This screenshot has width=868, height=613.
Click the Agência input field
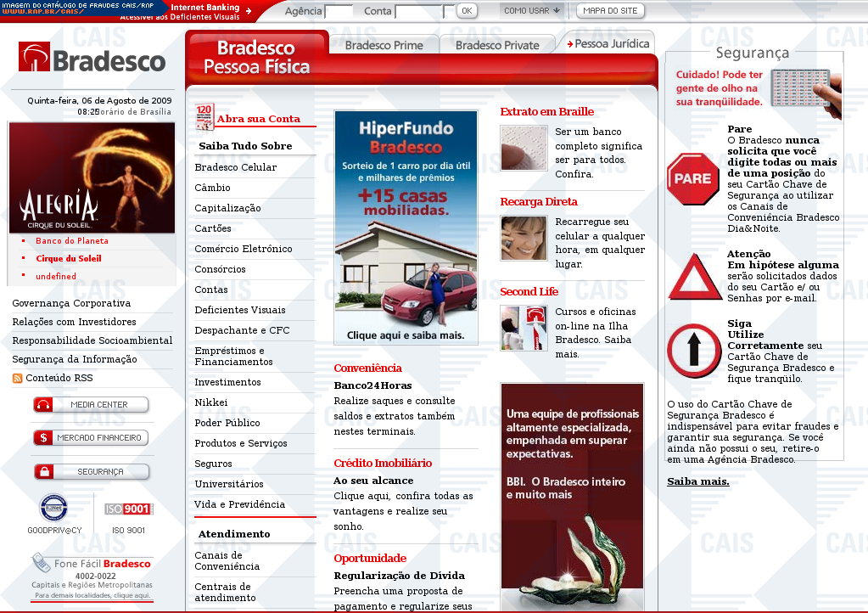[x=339, y=12]
